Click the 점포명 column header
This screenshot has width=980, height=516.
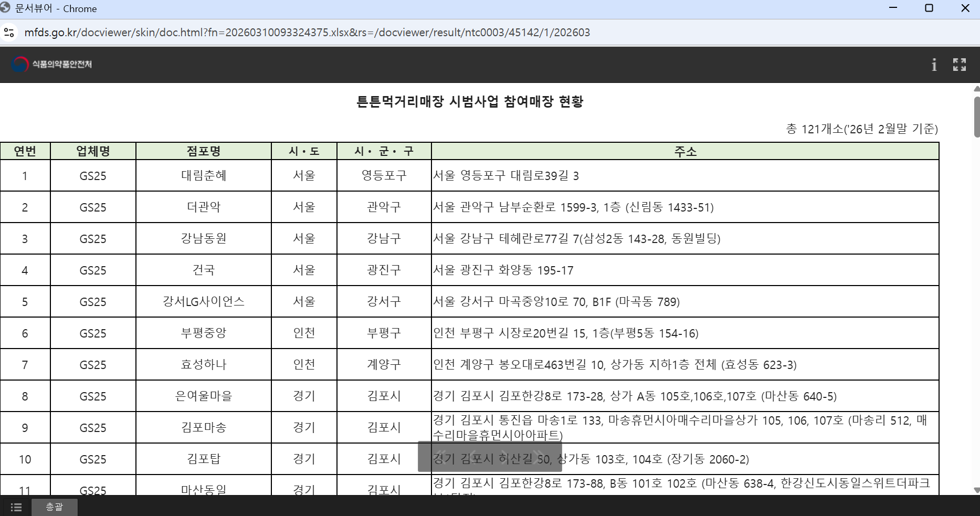click(x=204, y=151)
